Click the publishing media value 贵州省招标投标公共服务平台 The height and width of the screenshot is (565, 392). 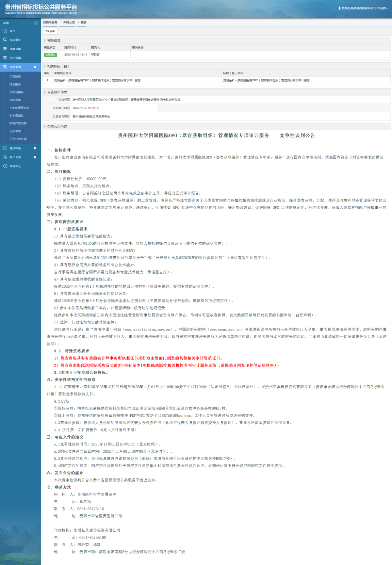click(91, 116)
